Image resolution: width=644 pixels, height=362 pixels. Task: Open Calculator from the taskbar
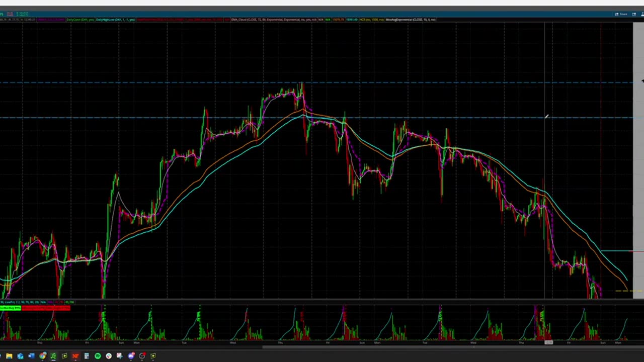coord(87,356)
